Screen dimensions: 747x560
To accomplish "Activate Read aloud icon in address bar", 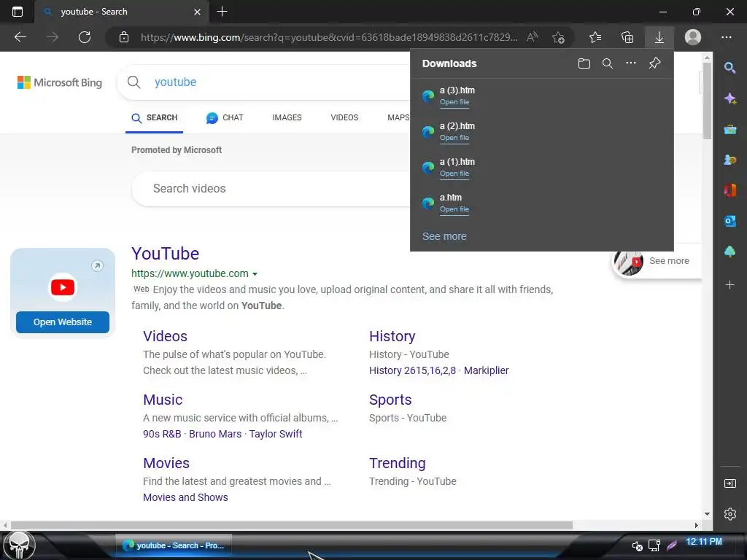I will coord(532,37).
